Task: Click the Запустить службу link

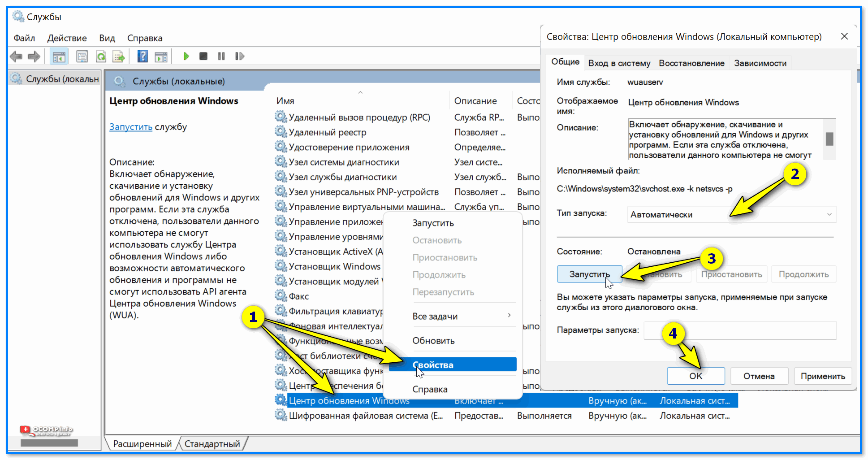Action: 131,127
